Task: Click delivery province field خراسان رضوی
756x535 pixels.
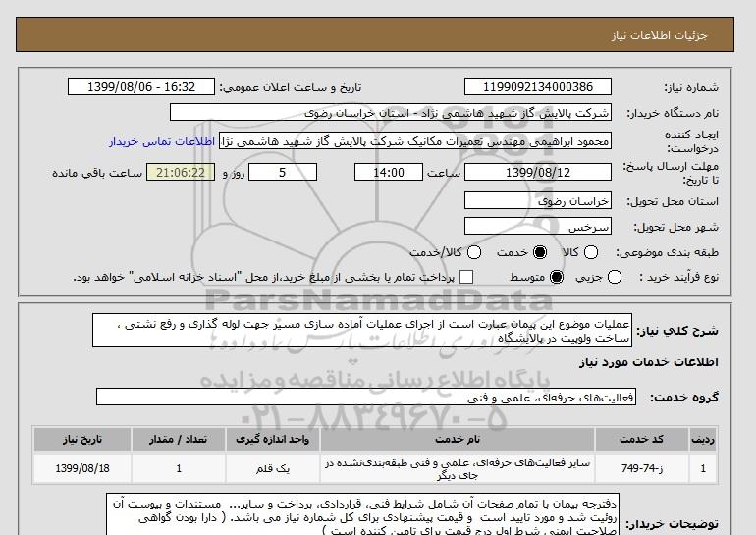Action: 538,201
